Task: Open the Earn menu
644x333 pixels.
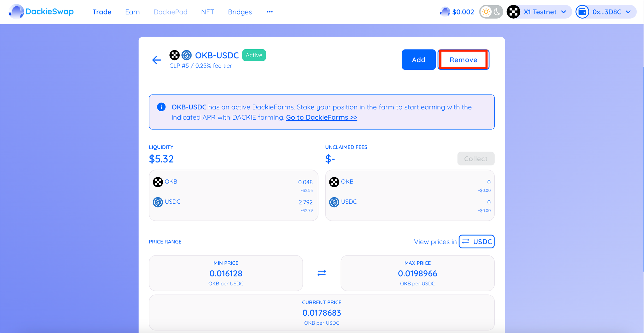Action: coord(132,12)
